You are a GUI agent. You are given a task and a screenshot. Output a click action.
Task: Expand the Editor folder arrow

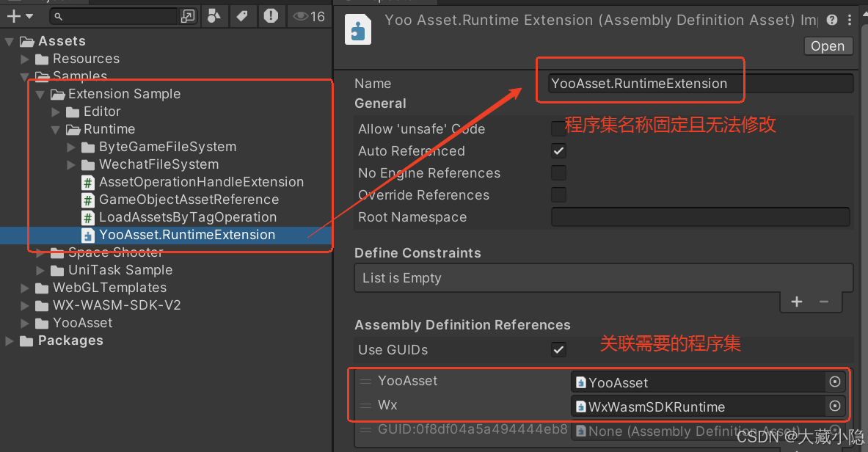pyautogui.click(x=55, y=112)
